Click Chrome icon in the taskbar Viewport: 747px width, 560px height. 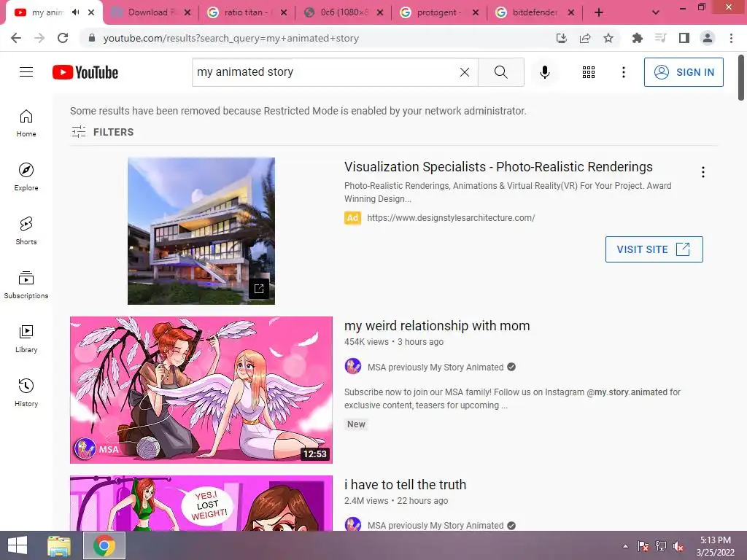[104, 545]
